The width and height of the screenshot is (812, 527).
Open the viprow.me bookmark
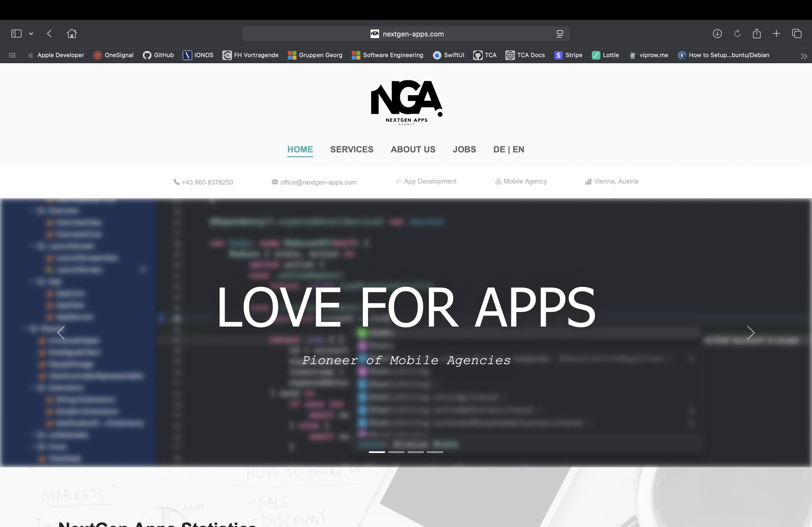tap(648, 55)
